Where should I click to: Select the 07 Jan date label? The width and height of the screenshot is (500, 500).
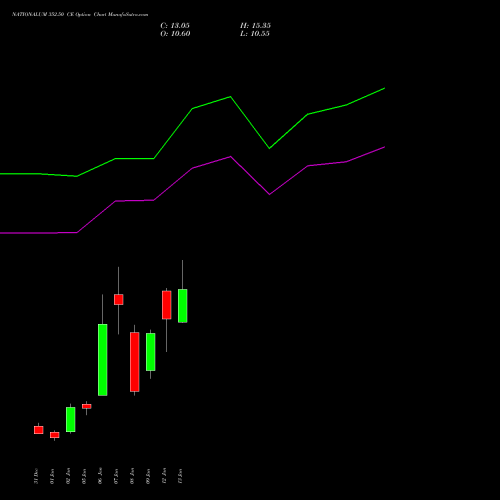[116, 476]
